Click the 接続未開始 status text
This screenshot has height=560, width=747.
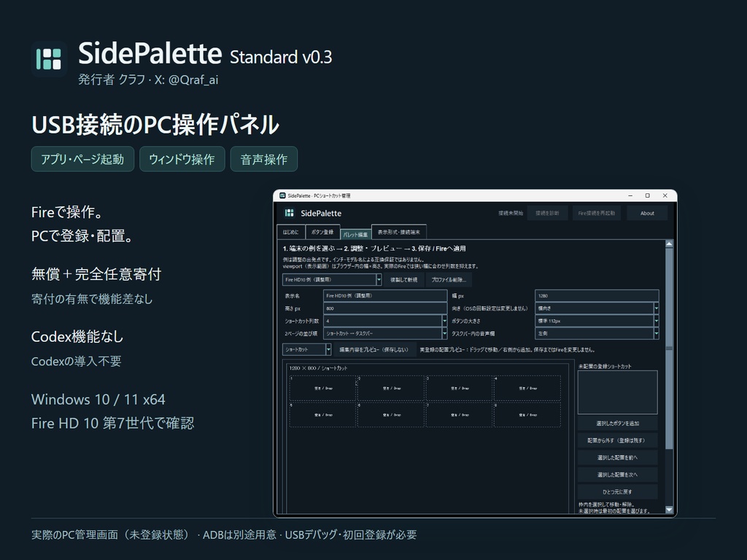[x=511, y=213]
